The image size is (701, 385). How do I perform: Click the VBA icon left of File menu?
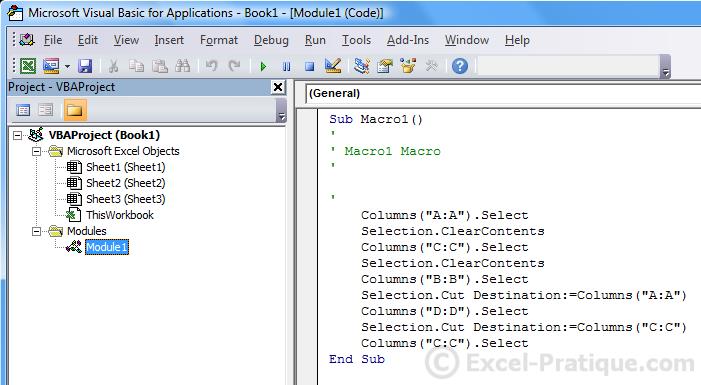[26, 40]
